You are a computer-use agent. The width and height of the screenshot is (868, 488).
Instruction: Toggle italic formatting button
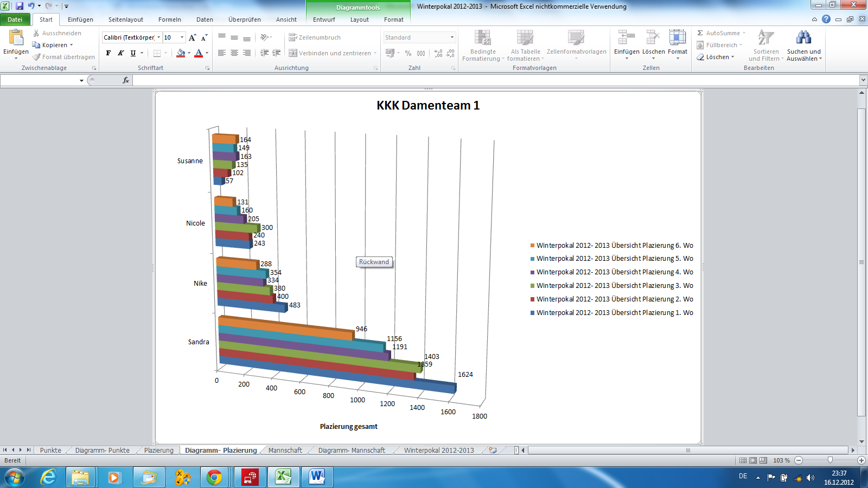[x=120, y=53]
